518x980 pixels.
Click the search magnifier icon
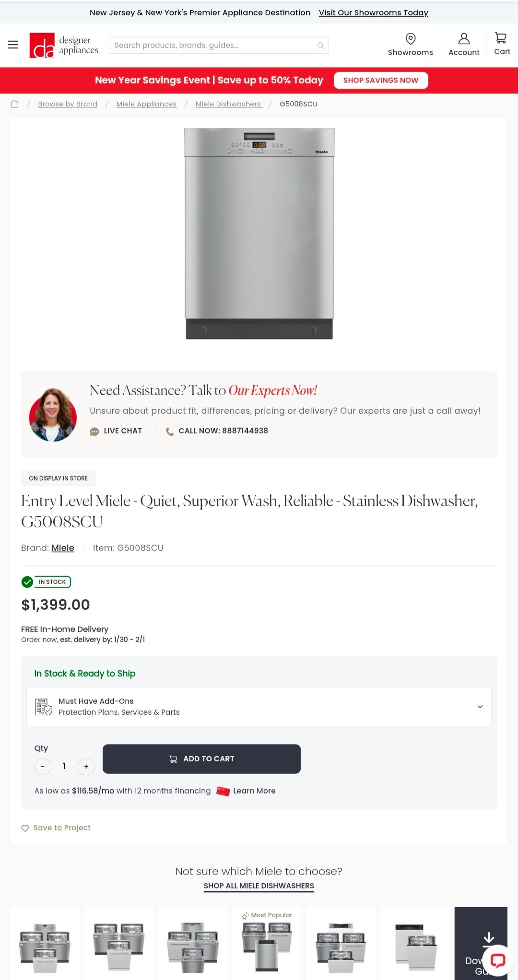(x=321, y=45)
